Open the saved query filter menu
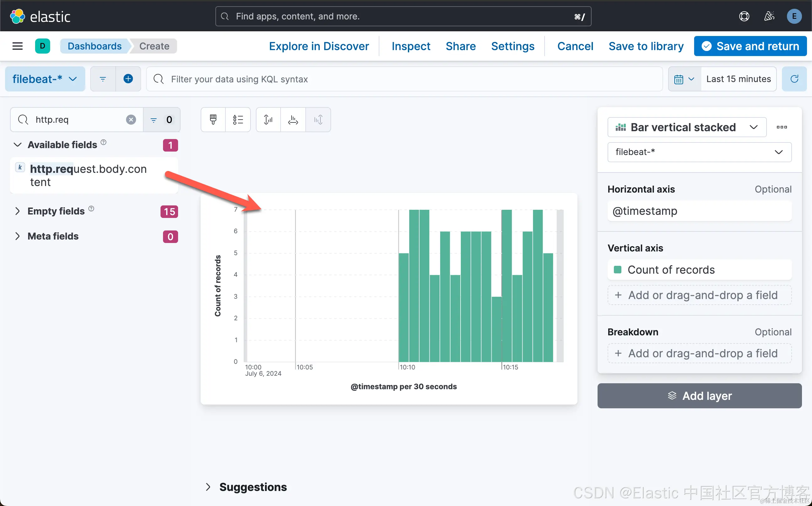812x506 pixels. click(x=103, y=79)
